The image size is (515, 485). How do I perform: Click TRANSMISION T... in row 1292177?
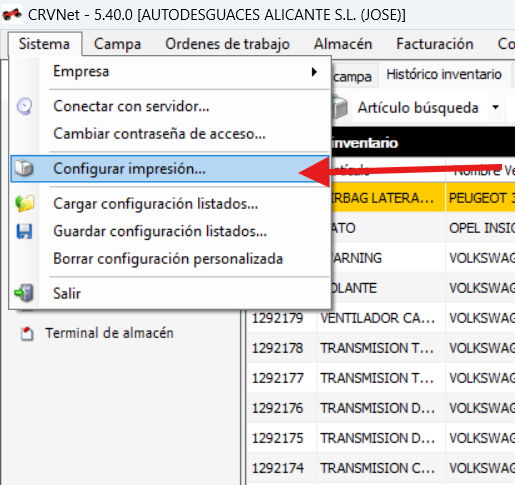(x=381, y=378)
